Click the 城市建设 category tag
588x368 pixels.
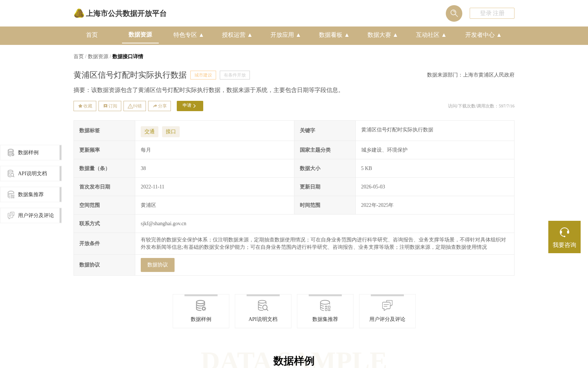coord(203,75)
